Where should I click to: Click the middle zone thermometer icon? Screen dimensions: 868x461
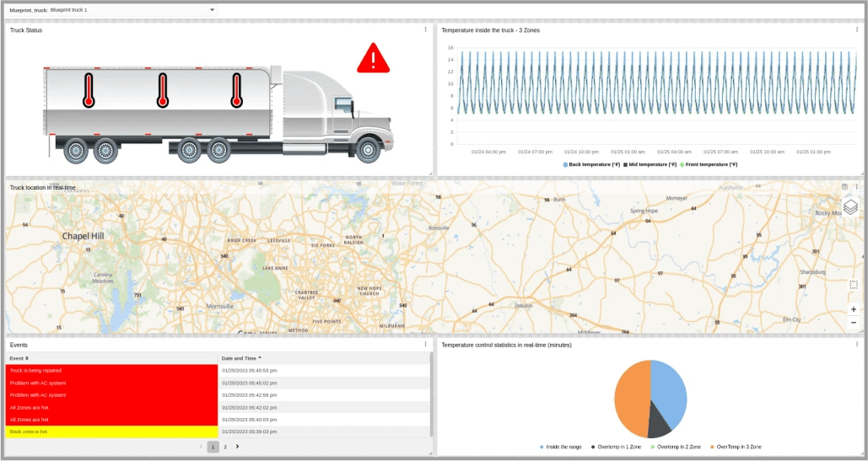(162, 90)
